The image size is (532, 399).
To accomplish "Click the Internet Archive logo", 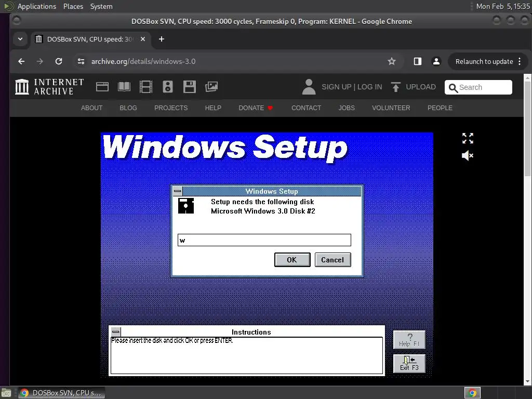I will coord(49,87).
